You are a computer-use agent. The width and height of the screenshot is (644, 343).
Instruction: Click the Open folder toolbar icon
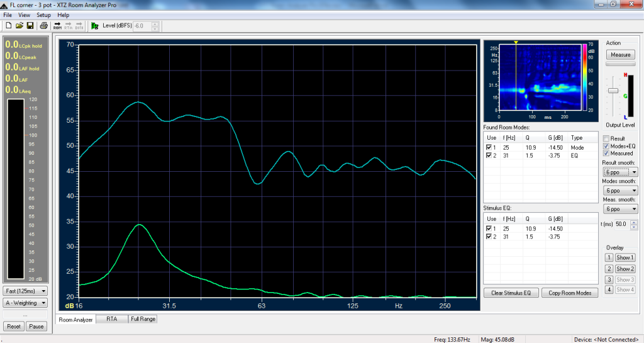(19, 26)
